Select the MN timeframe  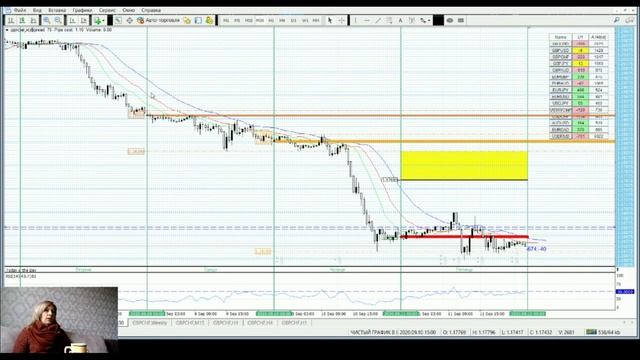(x=316, y=20)
